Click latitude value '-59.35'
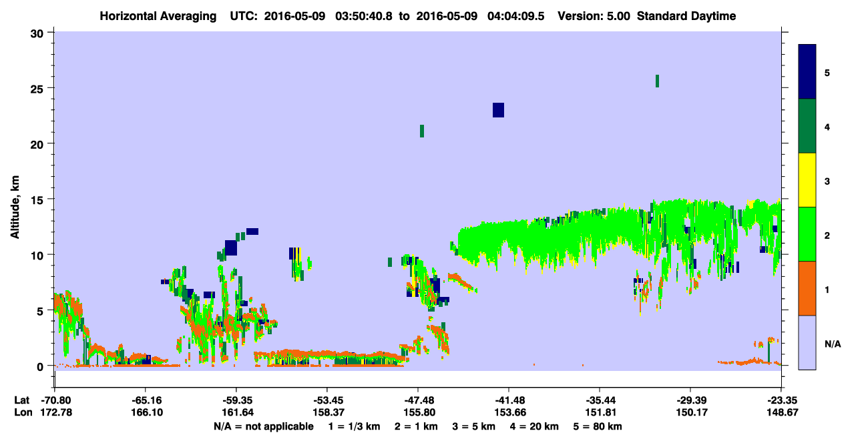This screenshot has height=445, width=868. (236, 400)
